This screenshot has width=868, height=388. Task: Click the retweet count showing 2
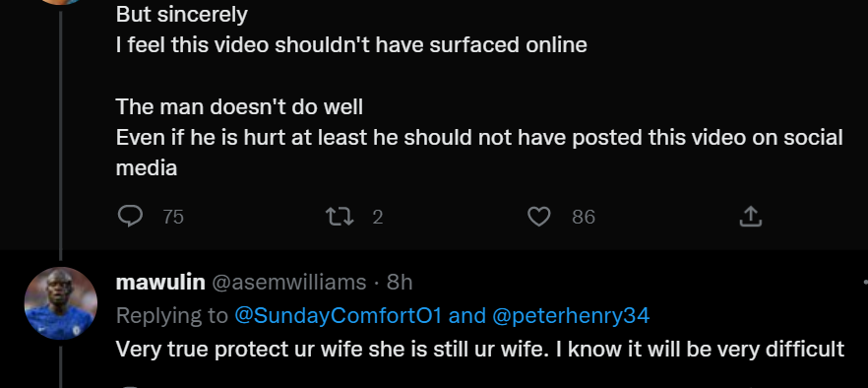(x=378, y=217)
